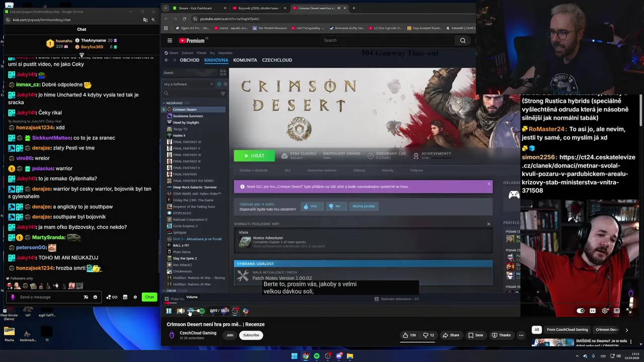Expand the Kick chat leaderboard chevron
Viewport: 644px width, 362px height.
[x=82, y=54]
